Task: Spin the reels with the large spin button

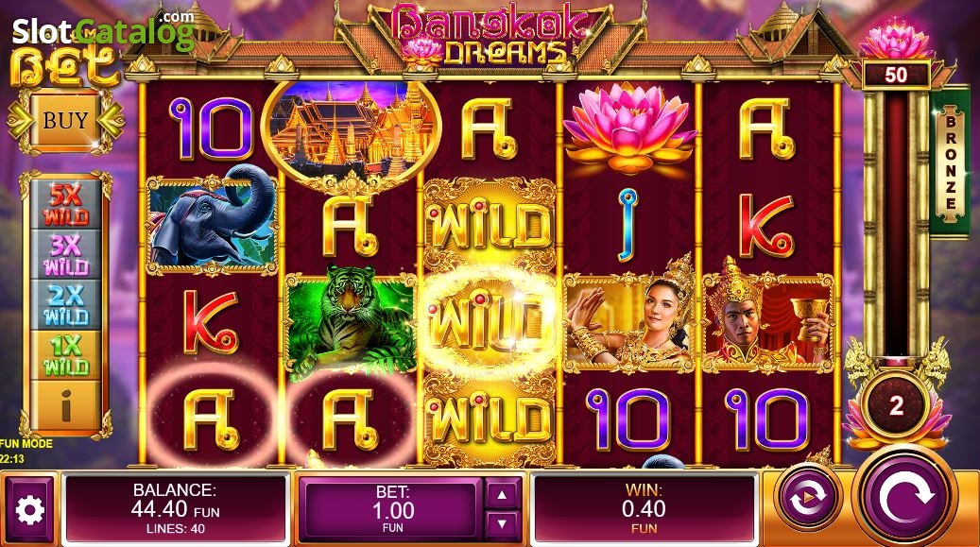Action: pyautogui.click(x=905, y=498)
